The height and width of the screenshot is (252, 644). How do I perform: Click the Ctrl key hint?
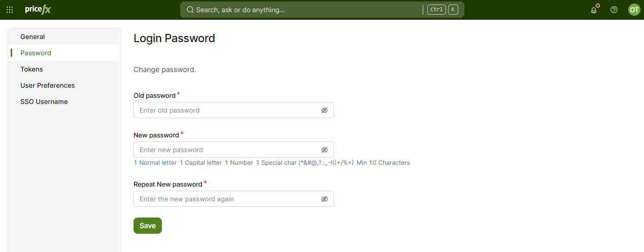[436, 10]
